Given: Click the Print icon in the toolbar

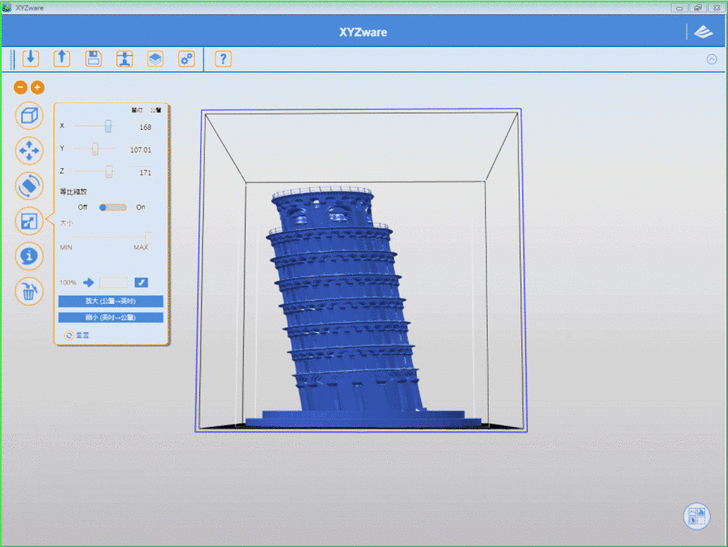Looking at the screenshot, I should pyautogui.click(x=124, y=59).
